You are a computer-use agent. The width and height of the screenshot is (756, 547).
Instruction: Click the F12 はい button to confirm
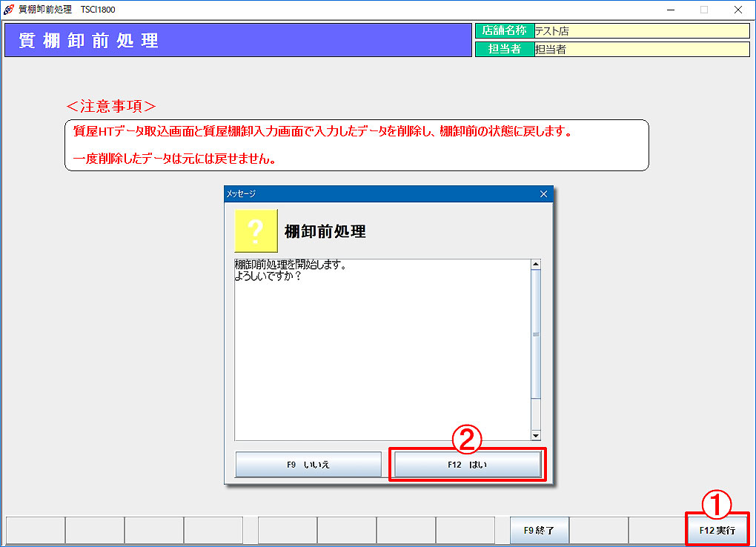[x=466, y=463]
